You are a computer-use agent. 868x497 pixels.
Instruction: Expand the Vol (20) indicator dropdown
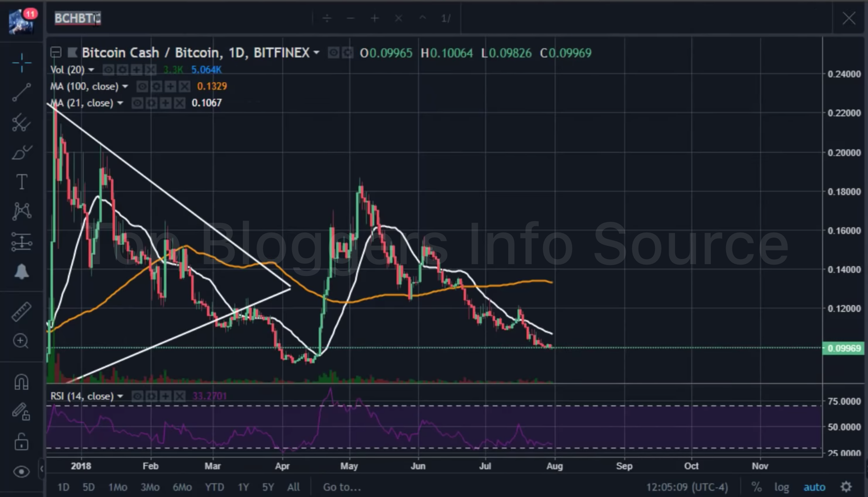tap(91, 70)
